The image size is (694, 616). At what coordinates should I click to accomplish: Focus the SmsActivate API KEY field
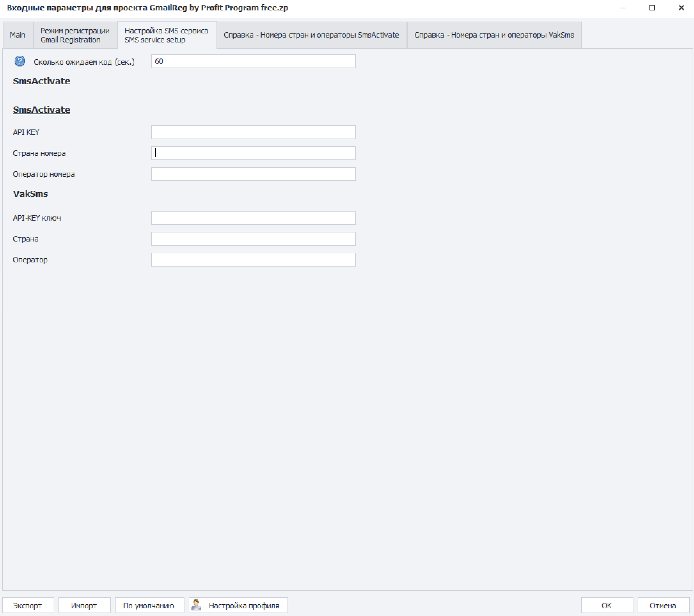coord(253,132)
